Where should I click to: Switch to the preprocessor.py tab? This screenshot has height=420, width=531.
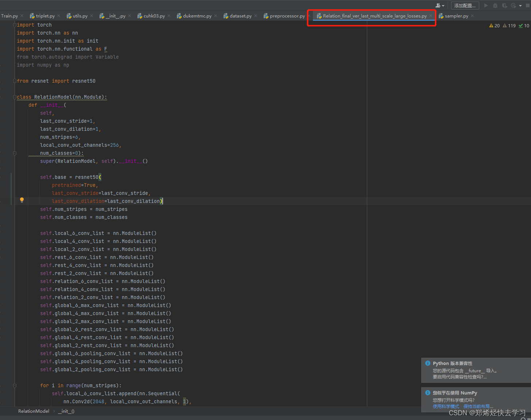(x=287, y=16)
